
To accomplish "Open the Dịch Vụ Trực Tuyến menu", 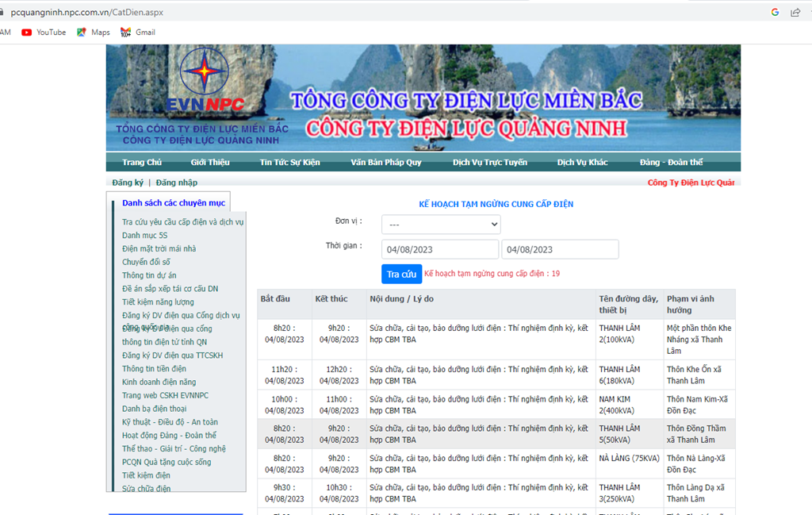I will (x=490, y=162).
